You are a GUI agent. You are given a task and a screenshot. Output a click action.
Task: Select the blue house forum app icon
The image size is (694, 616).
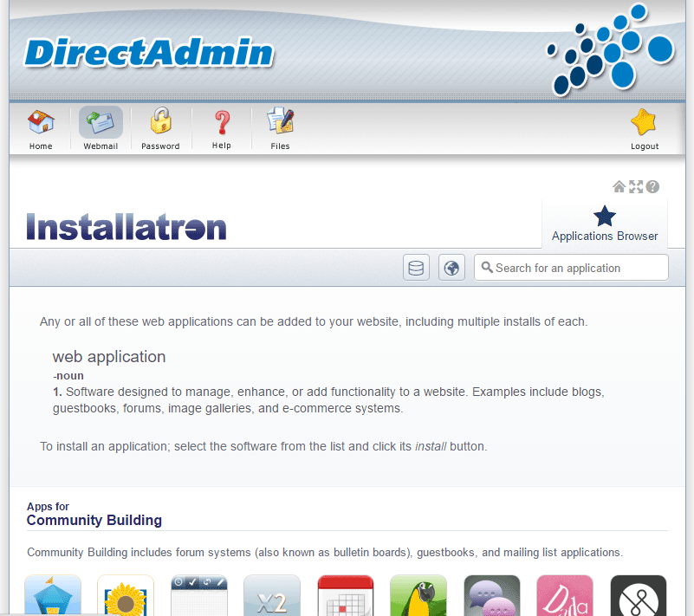[x=53, y=595]
